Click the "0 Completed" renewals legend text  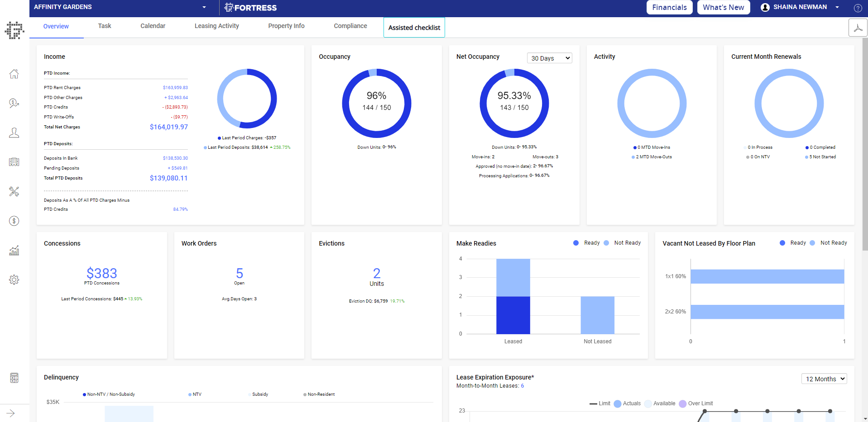click(x=823, y=147)
